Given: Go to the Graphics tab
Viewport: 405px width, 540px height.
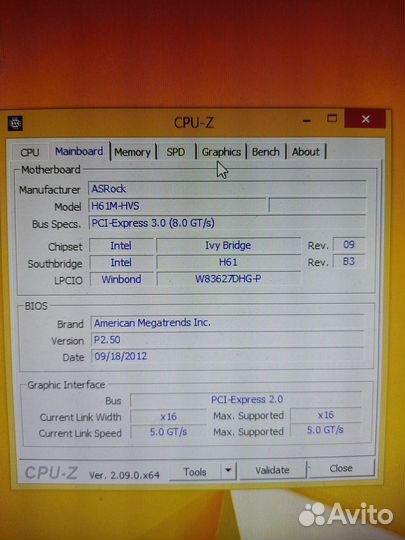Looking at the screenshot, I should [221, 152].
